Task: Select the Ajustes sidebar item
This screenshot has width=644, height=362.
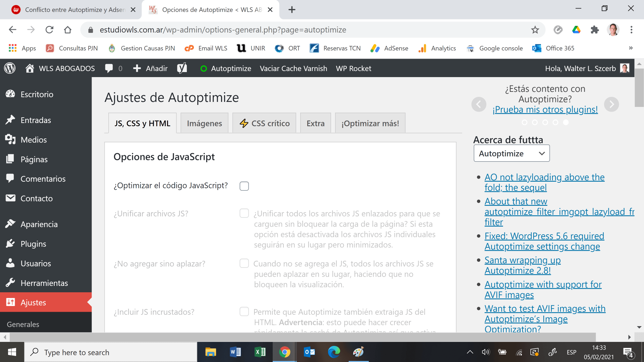Action: click(x=46, y=302)
